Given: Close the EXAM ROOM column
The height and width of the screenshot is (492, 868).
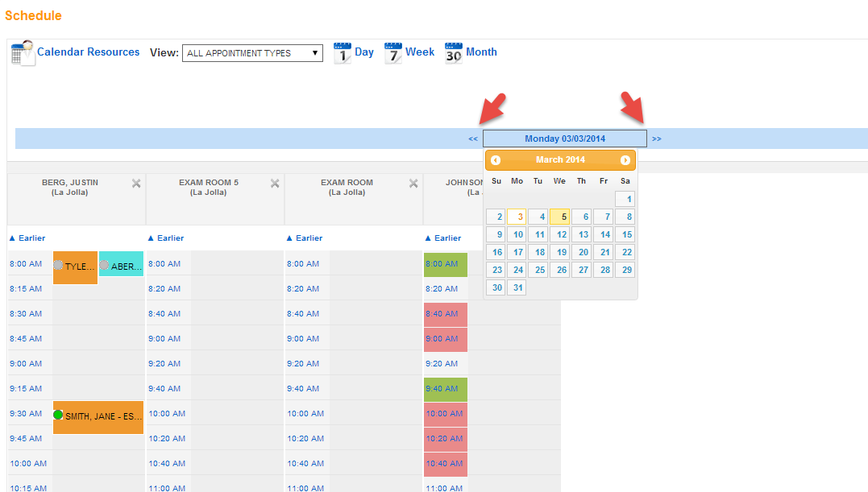Looking at the screenshot, I should (x=413, y=184).
